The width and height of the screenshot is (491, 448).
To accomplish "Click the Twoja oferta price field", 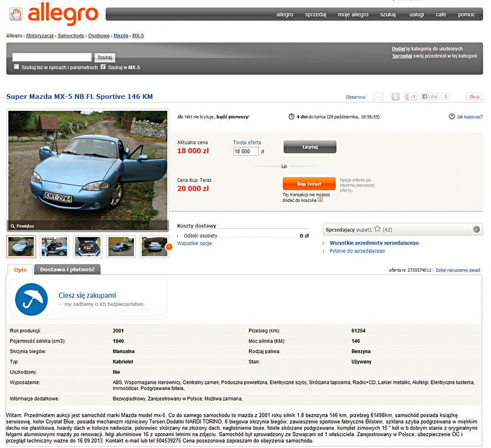I will (x=246, y=151).
